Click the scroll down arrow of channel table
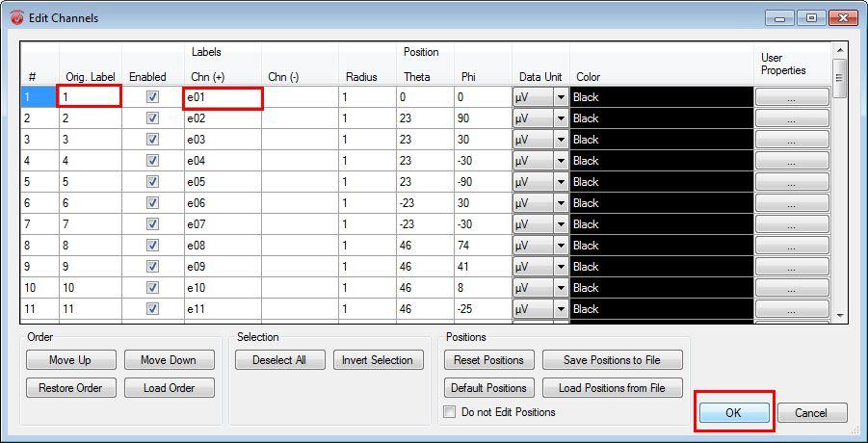This screenshot has height=443, width=868. [840, 316]
